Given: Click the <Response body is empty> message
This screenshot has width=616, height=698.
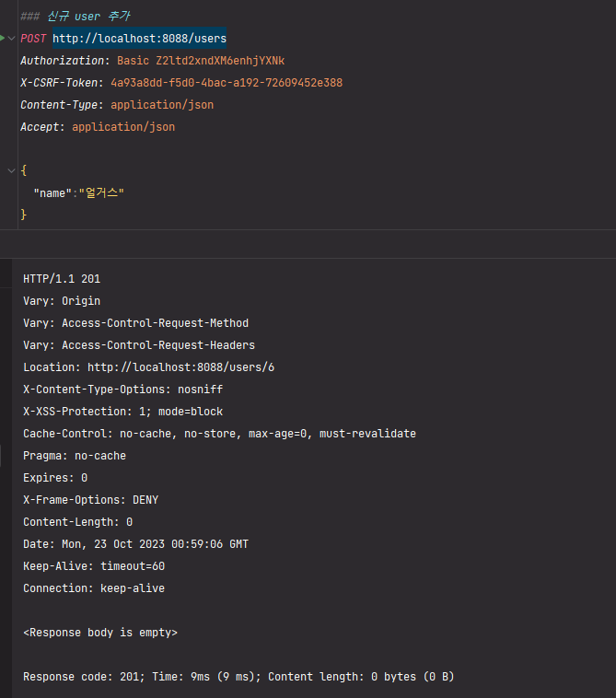Looking at the screenshot, I should tap(100, 633).
